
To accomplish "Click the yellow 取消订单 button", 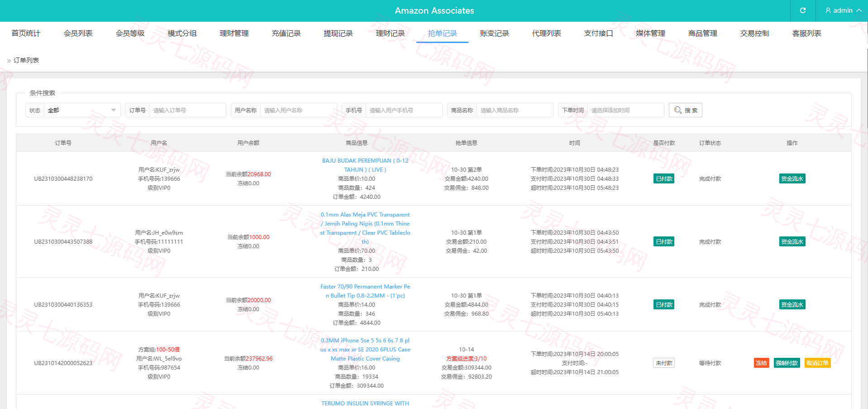I will [817, 363].
